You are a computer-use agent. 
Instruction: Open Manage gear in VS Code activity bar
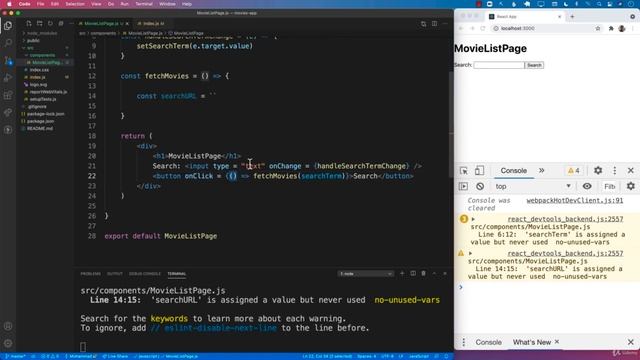[8, 343]
